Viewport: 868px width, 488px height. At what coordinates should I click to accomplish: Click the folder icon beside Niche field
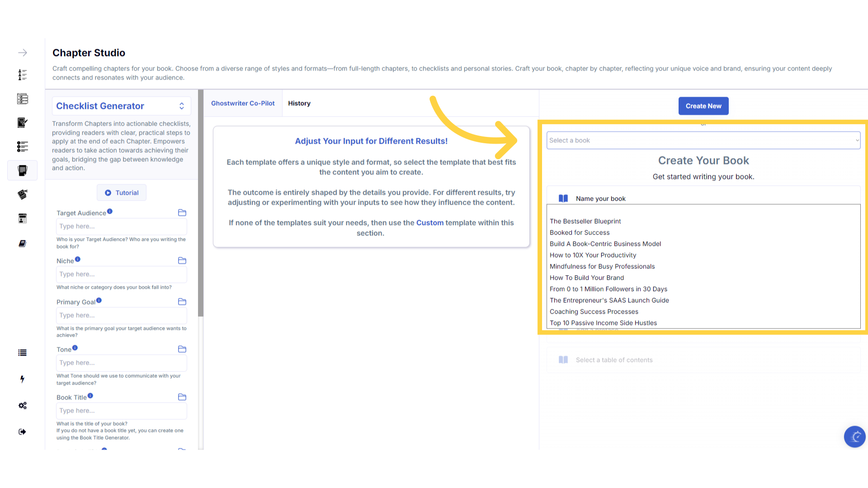182,261
